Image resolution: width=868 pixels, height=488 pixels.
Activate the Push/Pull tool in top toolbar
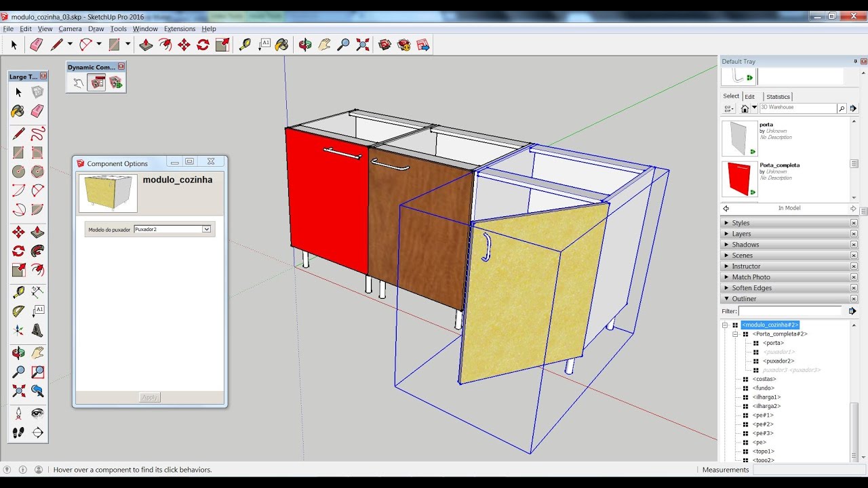click(146, 45)
